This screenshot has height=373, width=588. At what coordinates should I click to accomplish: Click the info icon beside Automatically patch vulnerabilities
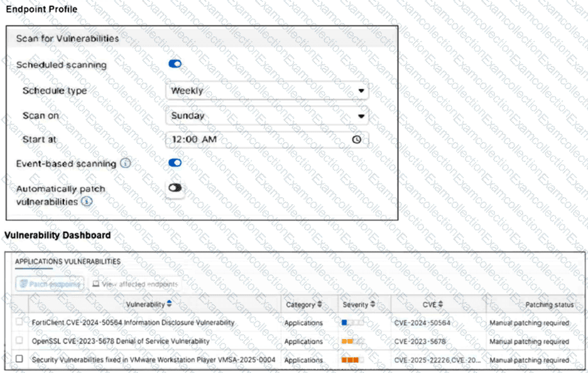pyautogui.click(x=87, y=202)
